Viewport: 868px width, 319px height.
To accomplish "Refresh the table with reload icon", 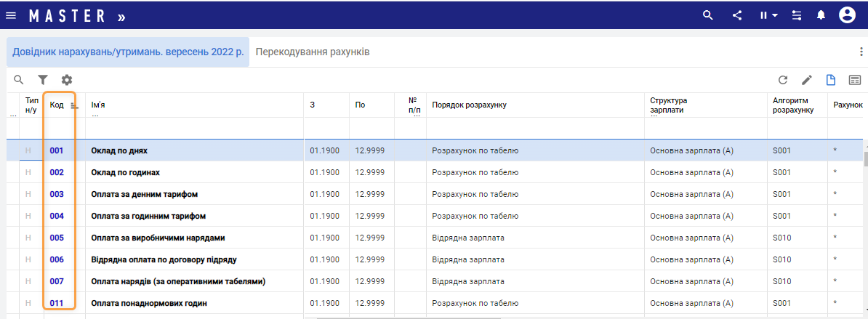I will [x=783, y=80].
